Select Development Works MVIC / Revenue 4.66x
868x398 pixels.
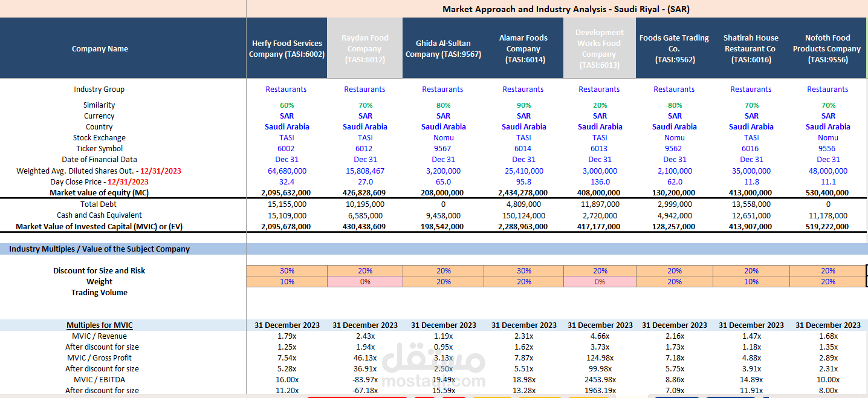coord(600,336)
